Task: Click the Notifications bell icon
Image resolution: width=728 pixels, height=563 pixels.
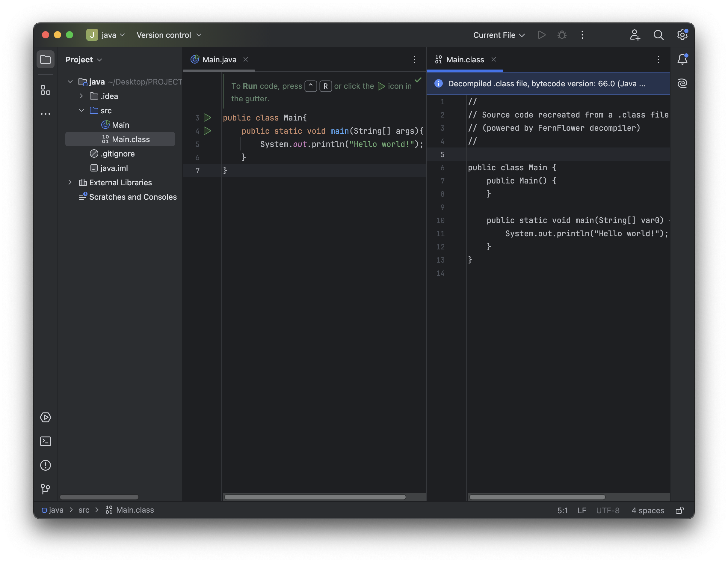Action: (x=682, y=59)
